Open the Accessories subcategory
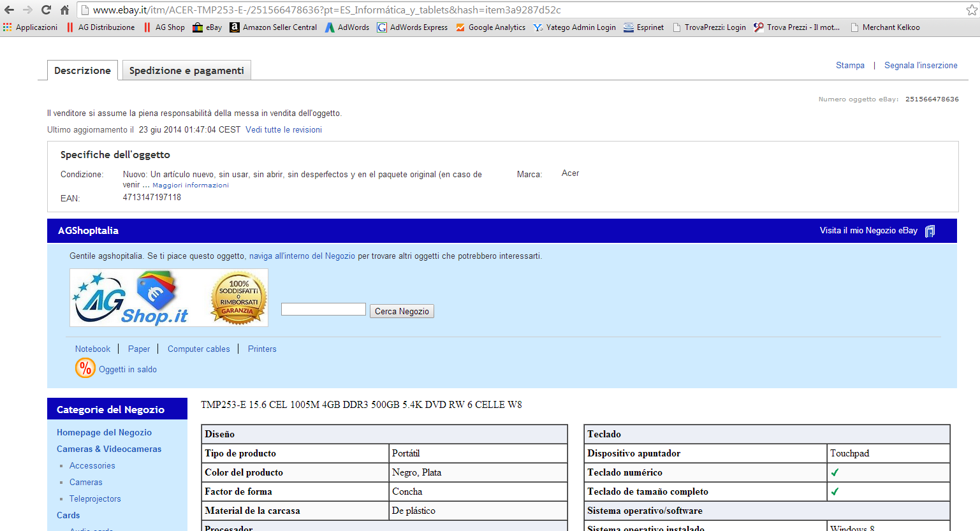Screen dimensions: 980x531 tap(92, 465)
